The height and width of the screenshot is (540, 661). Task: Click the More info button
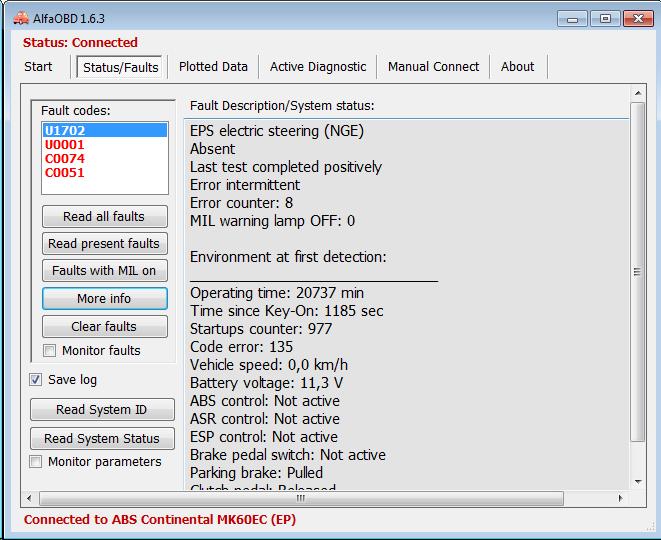105,298
